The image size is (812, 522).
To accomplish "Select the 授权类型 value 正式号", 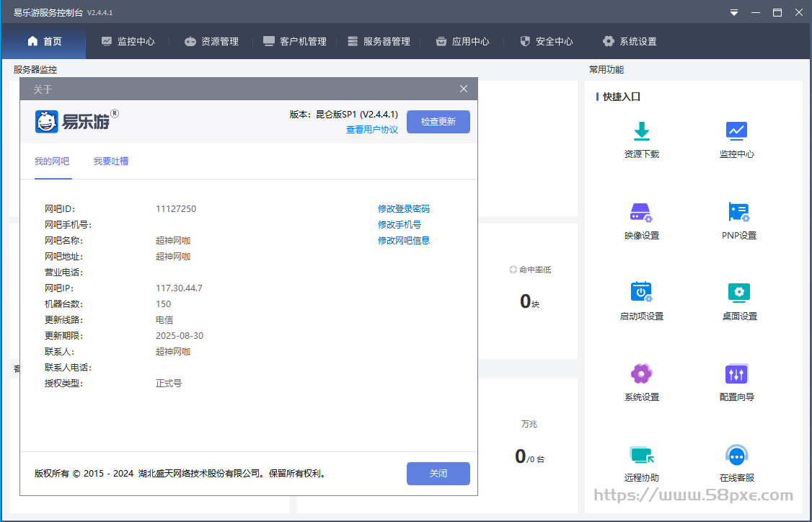I will pos(169,384).
